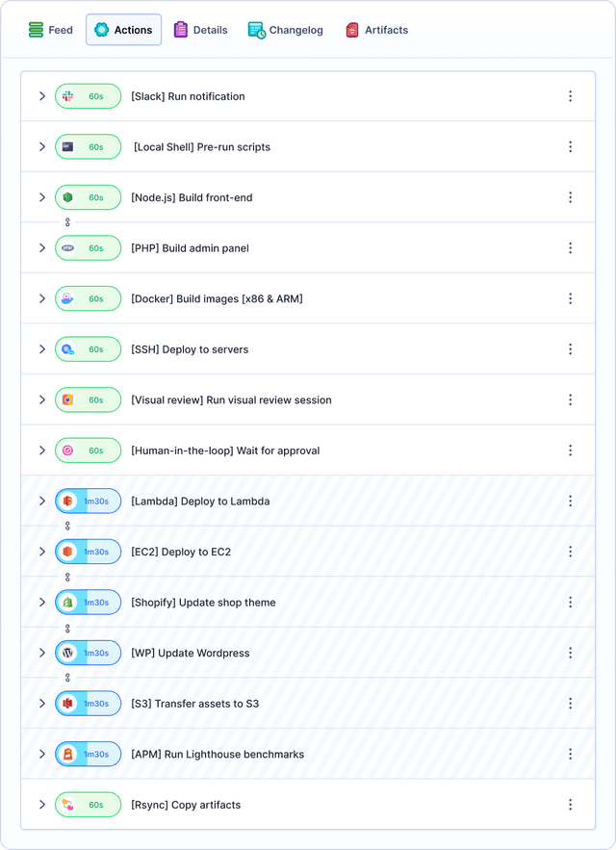This screenshot has height=850, width=616.
Task: Open the Changelog tab
Action: (285, 30)
